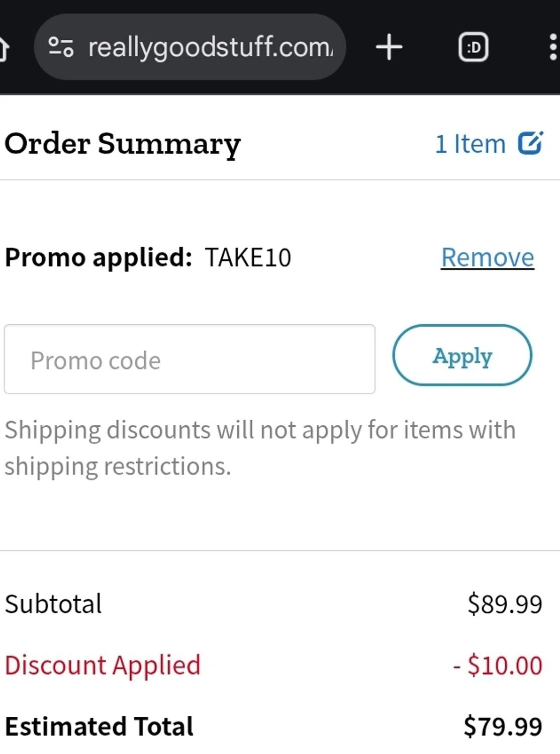Click the Subtotal label
This screenshot has width=560, height=754.
point(53,604)
